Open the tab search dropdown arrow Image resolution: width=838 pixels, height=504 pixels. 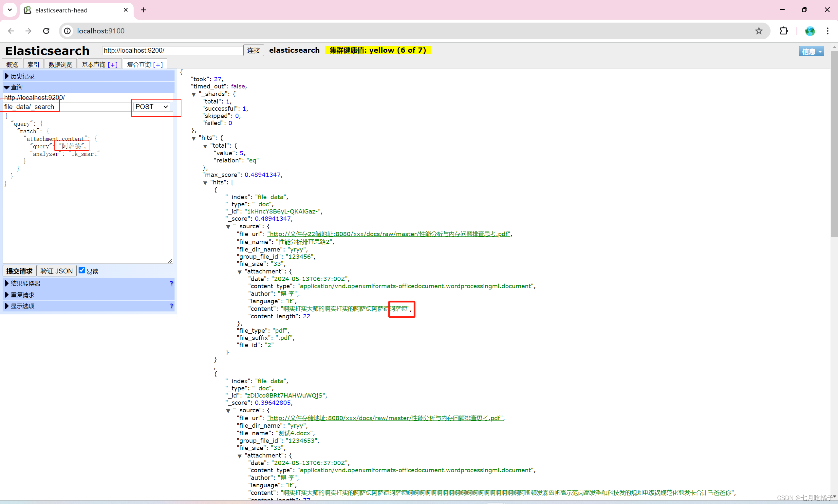pyautogui.click(x=9, y=10)
